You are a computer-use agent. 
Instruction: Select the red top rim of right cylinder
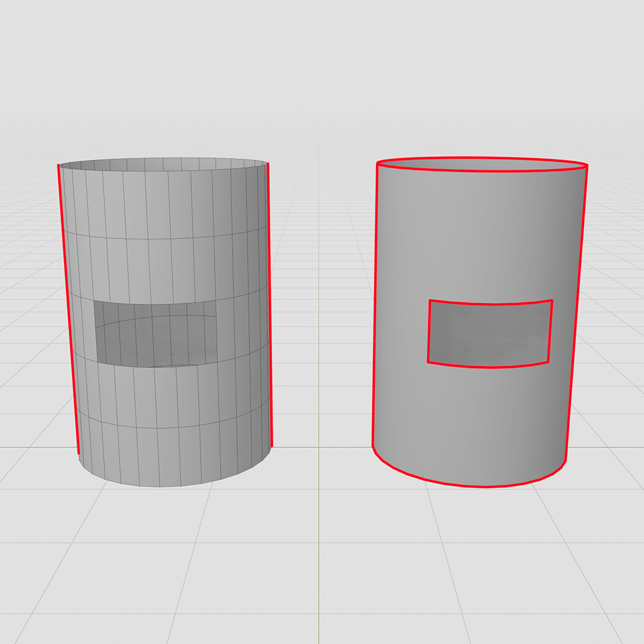click(482, 158)
